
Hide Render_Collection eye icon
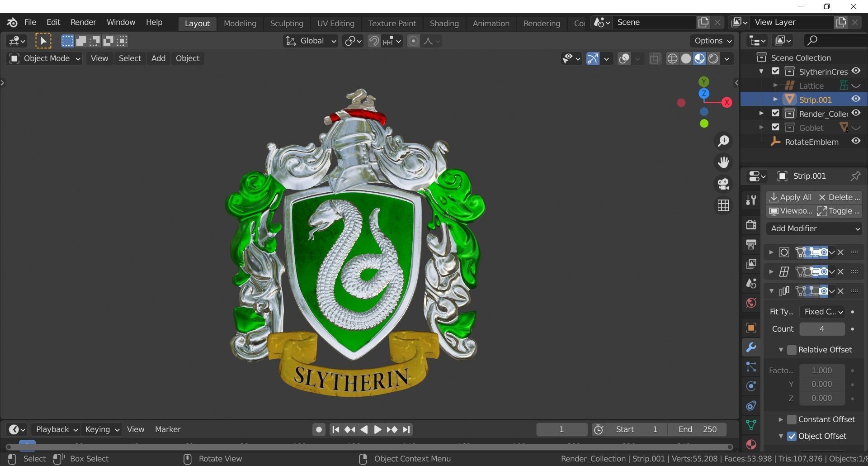click(856, 113)
